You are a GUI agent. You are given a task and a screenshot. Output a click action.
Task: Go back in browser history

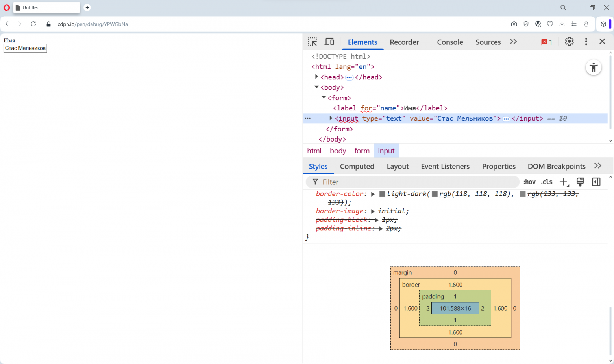point(7,24)
